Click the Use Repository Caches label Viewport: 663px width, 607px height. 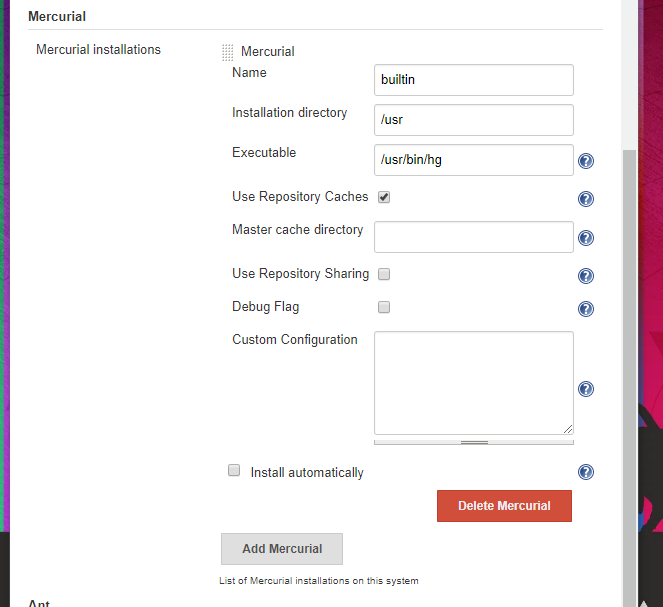(300, 197)
